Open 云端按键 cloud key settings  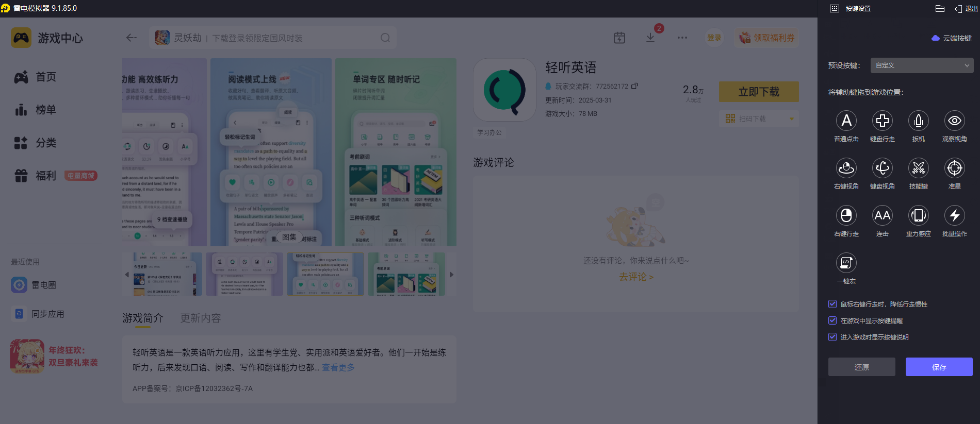tap(952, 38)
